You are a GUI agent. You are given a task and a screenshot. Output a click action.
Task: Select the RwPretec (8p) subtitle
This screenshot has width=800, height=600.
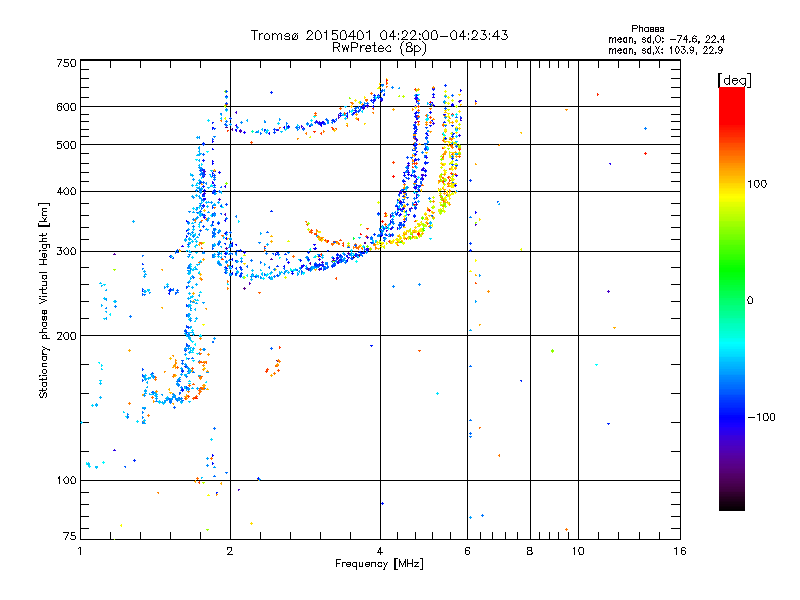[x=379, y=48]
